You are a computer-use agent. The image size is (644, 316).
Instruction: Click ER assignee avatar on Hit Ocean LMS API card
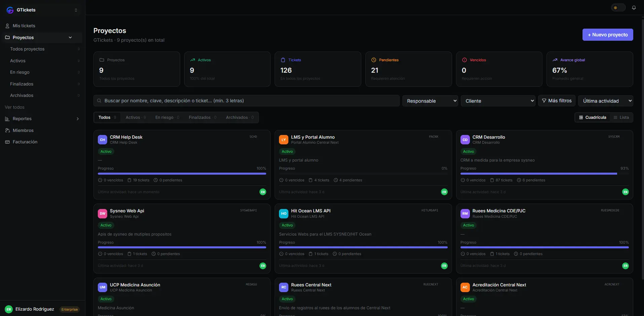point(444,266)
